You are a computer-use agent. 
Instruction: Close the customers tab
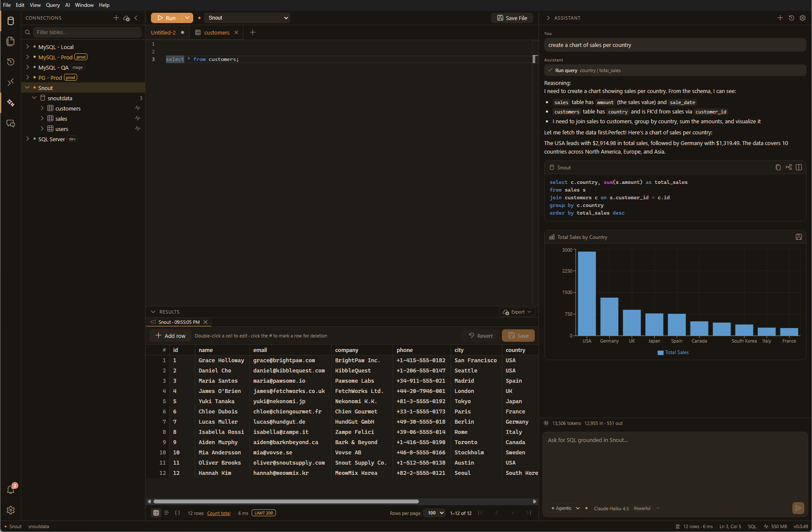pyautogui.click(x=236, y=32)
